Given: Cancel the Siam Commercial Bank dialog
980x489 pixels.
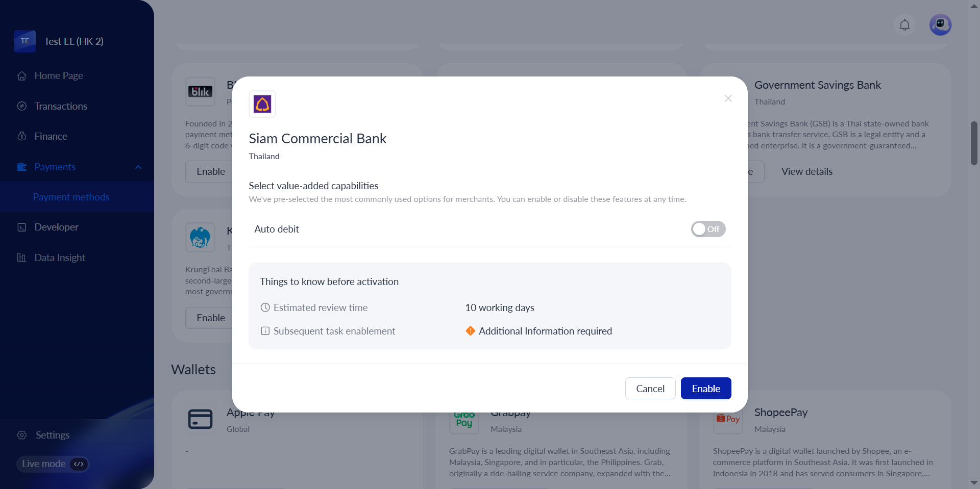Looking at the screenshot, I should 650,389.
